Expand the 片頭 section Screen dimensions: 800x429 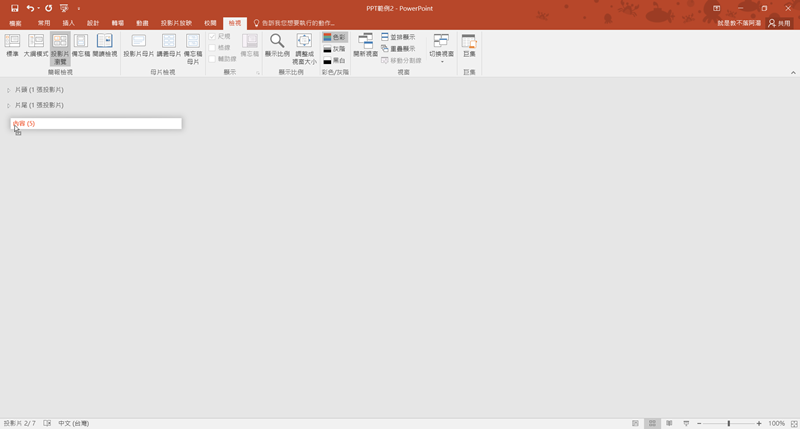click(x=9, y=90)
